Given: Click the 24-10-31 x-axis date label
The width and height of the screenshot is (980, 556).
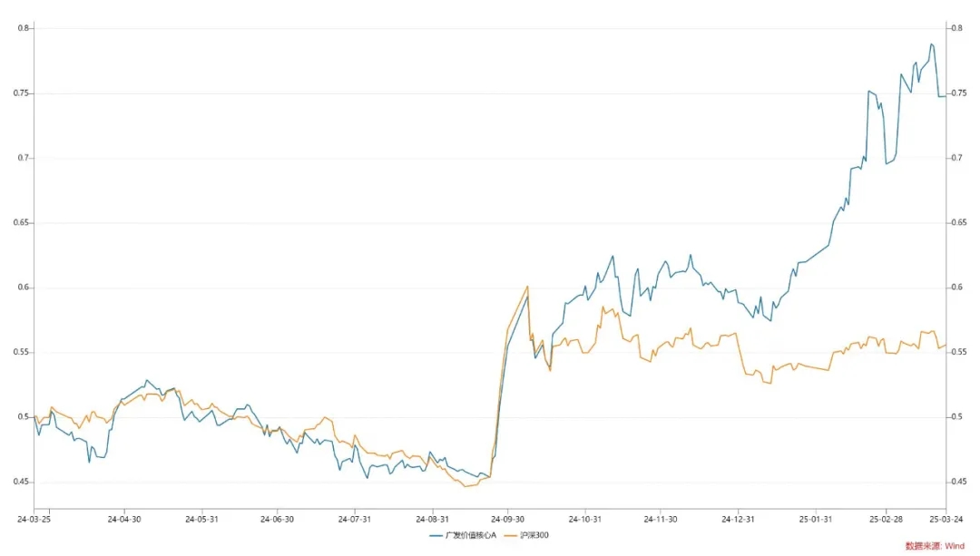Looking at the screenshot, I should click(584, 520).
